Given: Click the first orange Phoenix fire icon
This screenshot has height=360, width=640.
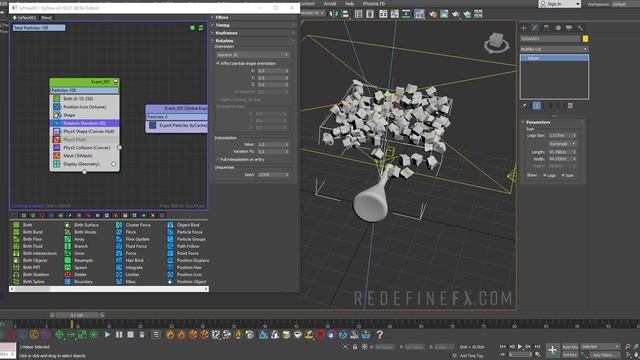Looking at the screenshot, I should point(170,335).
